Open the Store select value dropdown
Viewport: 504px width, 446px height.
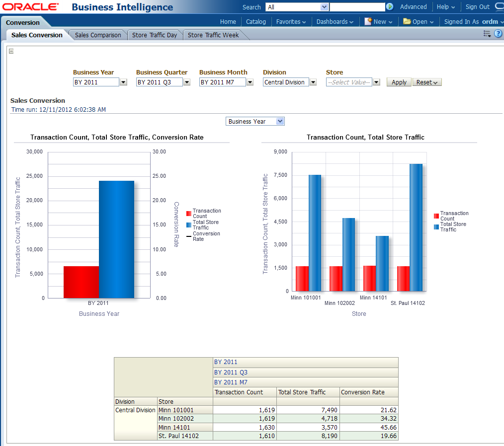tap(376, 82)
